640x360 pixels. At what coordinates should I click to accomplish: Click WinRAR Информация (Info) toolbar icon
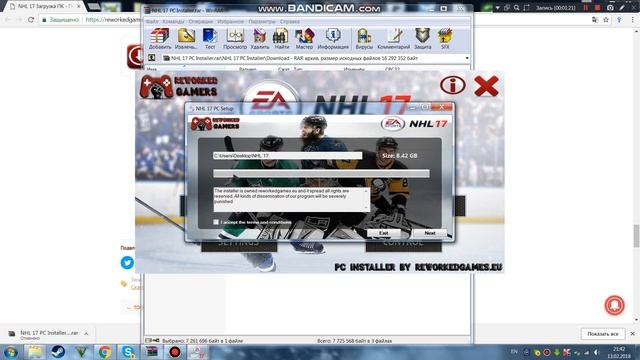tap(333, 39)
